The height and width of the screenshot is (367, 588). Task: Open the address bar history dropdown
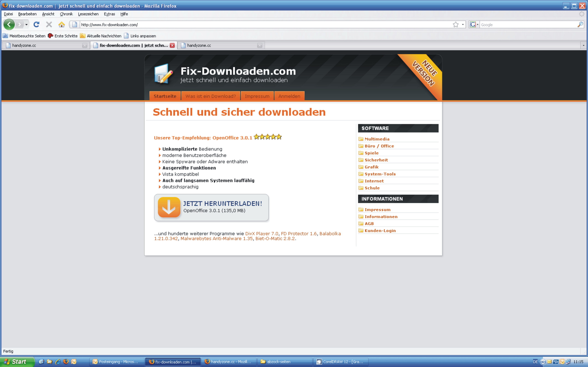(x=463, y=25)
